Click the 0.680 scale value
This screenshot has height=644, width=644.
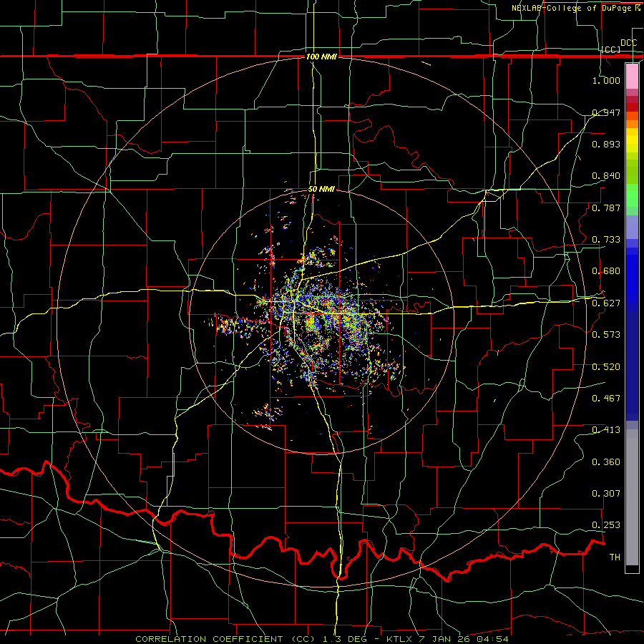[606, 270]
